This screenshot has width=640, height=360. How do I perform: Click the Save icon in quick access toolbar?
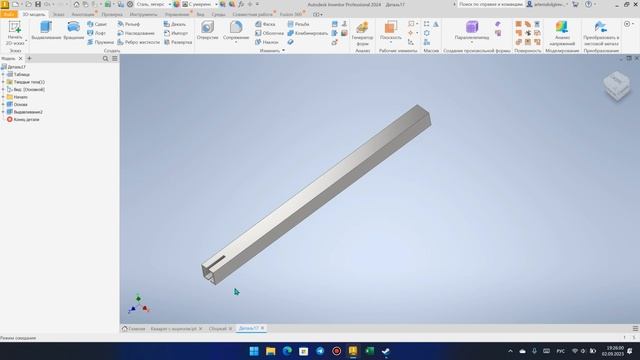[38, 4]
